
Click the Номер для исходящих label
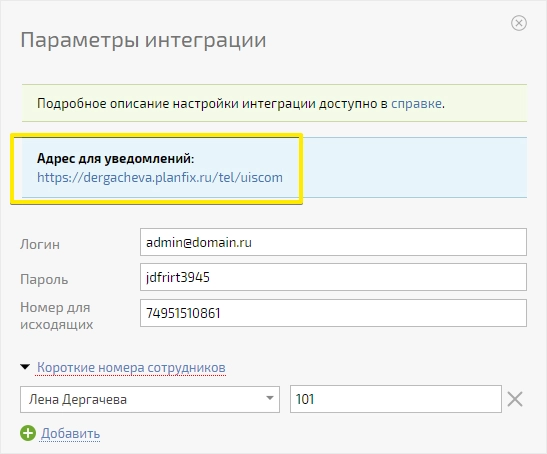[57, 316]
